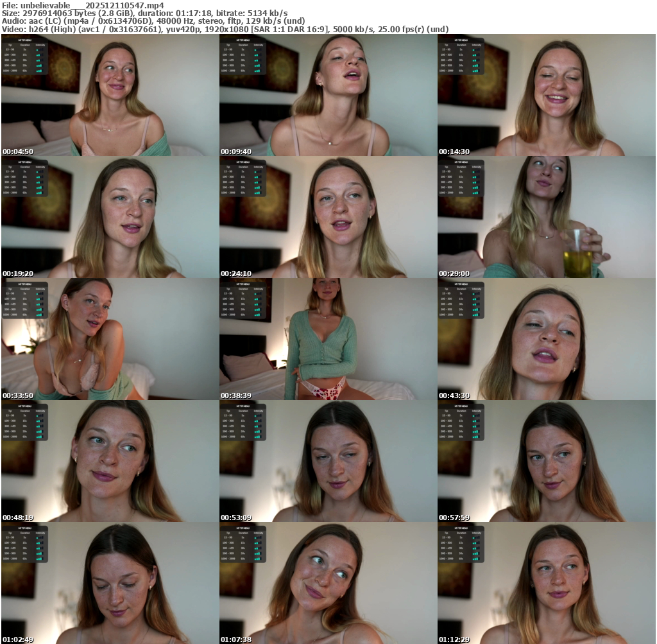Open the frame at timestamp 00:24:10

pyautogui.click(x=328, y=217)
